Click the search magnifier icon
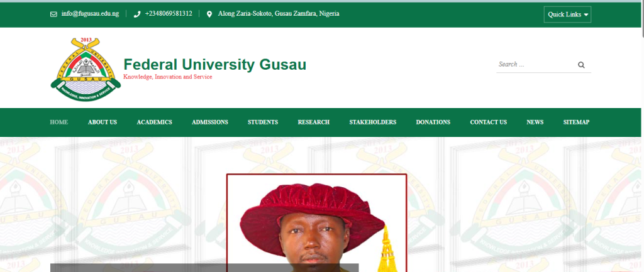Viewport: 644px width, 272px height. point(581,65)
